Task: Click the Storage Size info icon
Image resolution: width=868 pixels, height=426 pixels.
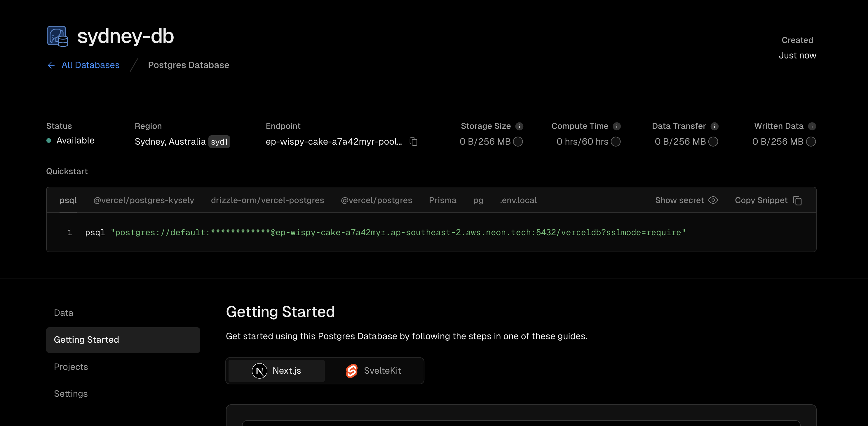Action: click(519, 126)
